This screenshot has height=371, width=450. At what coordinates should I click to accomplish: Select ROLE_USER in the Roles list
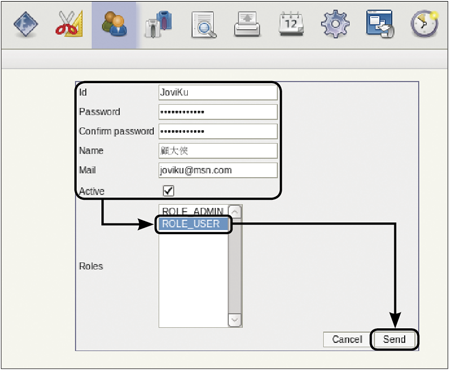[x=193, y=224]
